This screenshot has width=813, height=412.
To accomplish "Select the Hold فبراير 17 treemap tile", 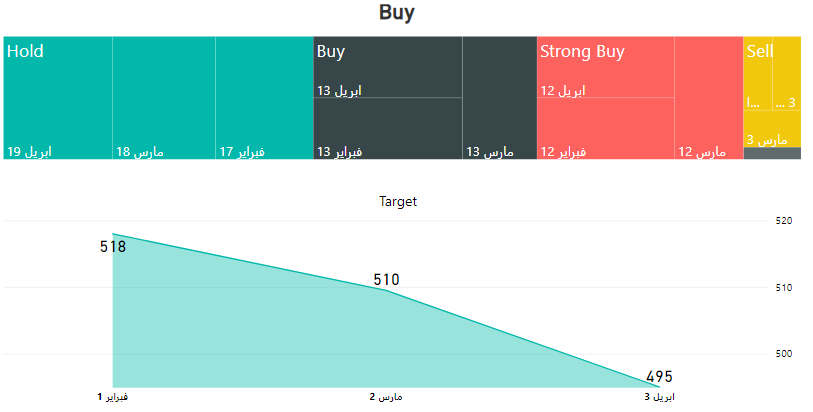I will tap(264, 97).
